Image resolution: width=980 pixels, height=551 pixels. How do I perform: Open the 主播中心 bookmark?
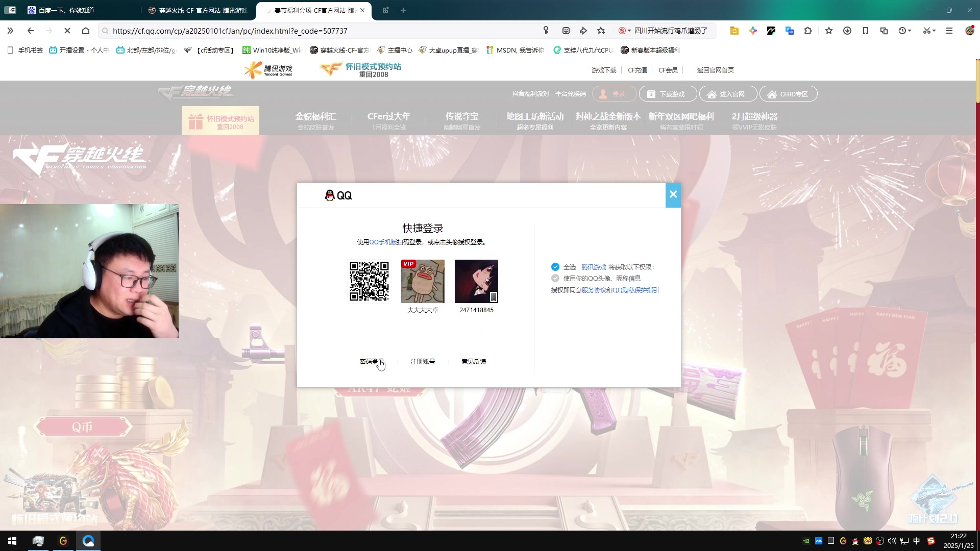coord(395,50)
